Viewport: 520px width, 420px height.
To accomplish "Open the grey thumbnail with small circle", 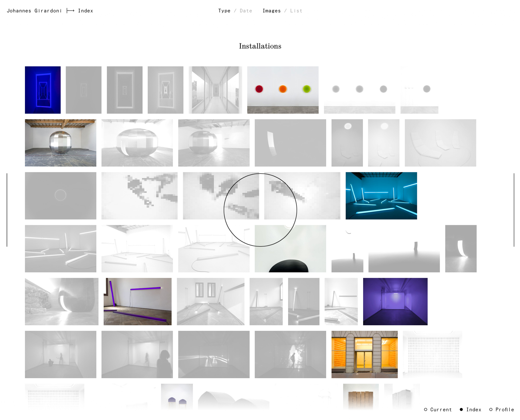I will [60, 196].
